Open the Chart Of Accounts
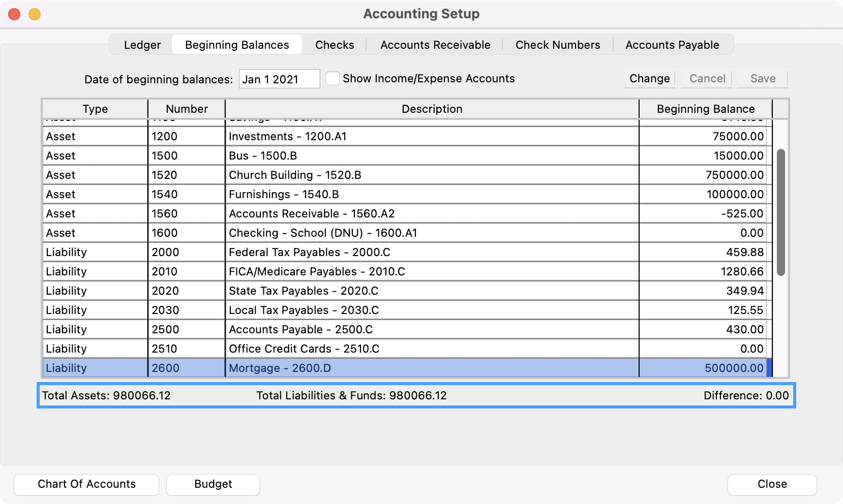The height and width of the screenshot is (504, 843). pos(86,484)
